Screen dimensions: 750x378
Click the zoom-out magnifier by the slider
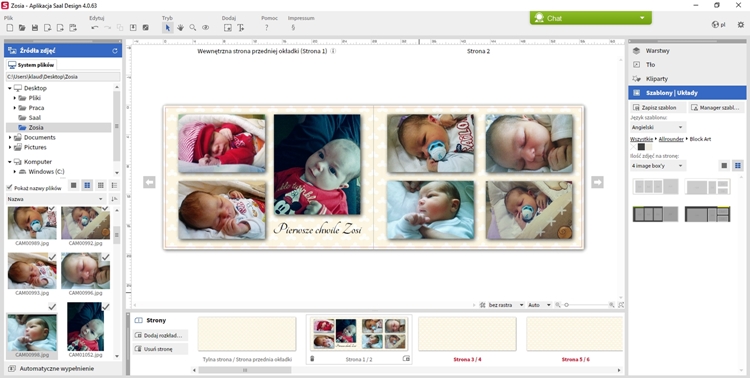558,305
